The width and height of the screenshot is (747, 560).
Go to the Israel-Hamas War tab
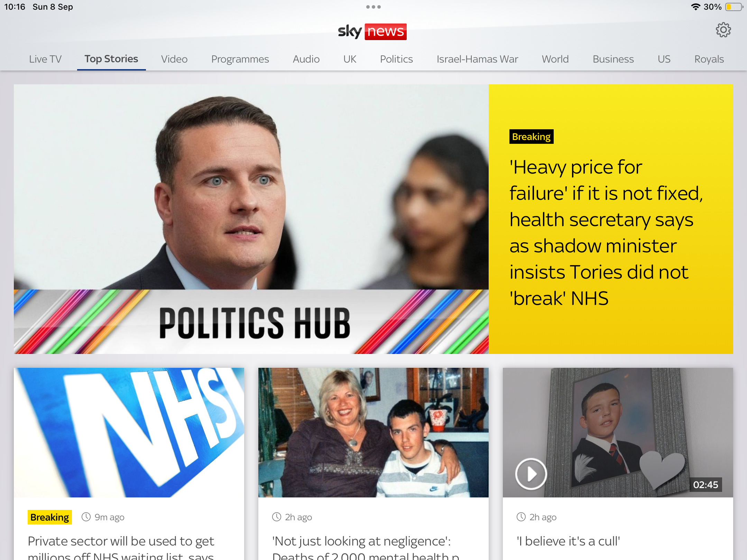pyautogui.click(x=477, y=59)
